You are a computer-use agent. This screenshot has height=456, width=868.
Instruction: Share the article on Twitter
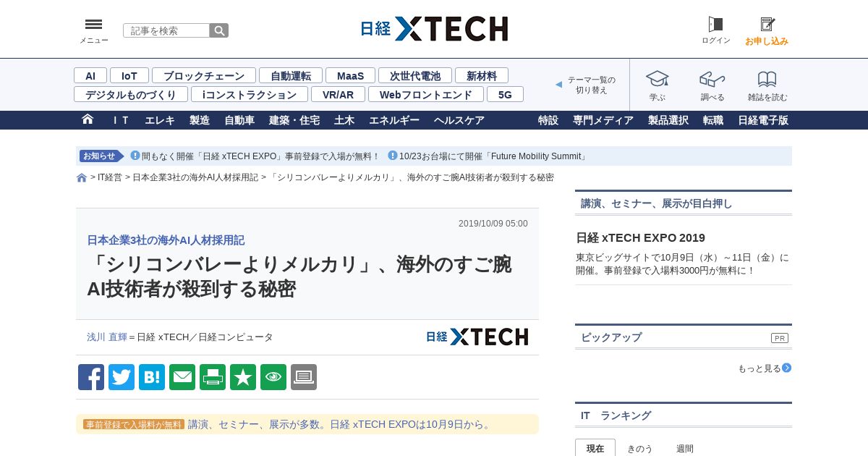pyautogui.click(x=122, y=377)
